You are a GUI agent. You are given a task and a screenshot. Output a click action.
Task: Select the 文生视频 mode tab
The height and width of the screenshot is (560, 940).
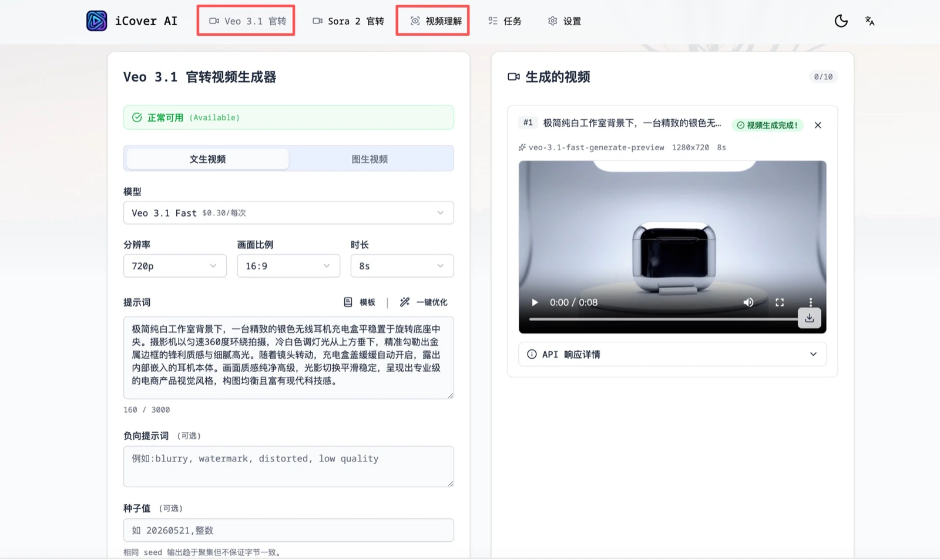[x=207, y=159]
